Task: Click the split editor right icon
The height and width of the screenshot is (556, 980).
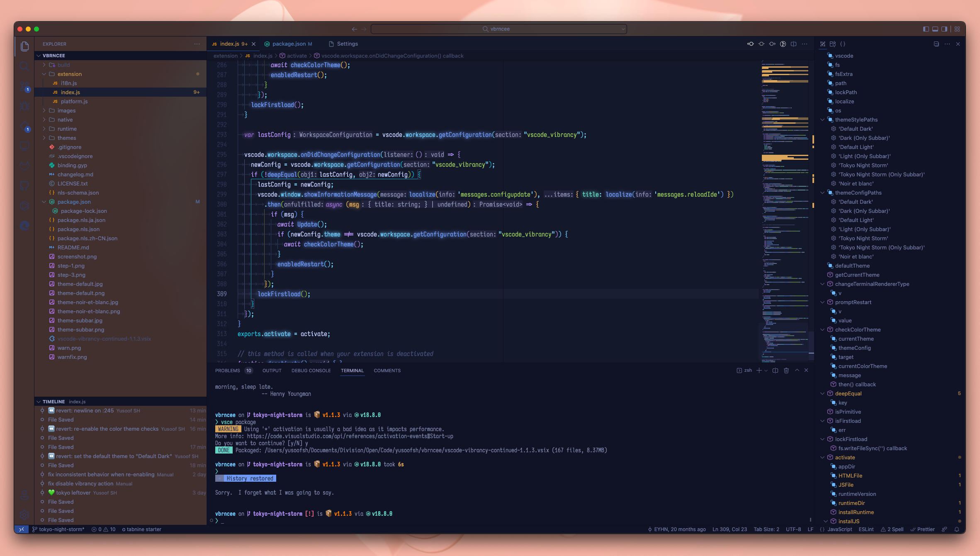Action: click(793, 44)
